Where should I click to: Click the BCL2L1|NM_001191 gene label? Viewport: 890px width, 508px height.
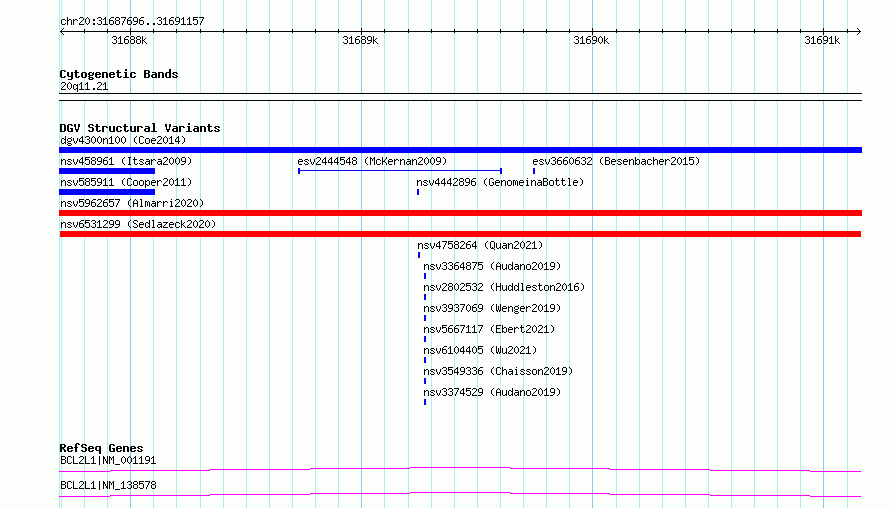[x=108, y=460]
